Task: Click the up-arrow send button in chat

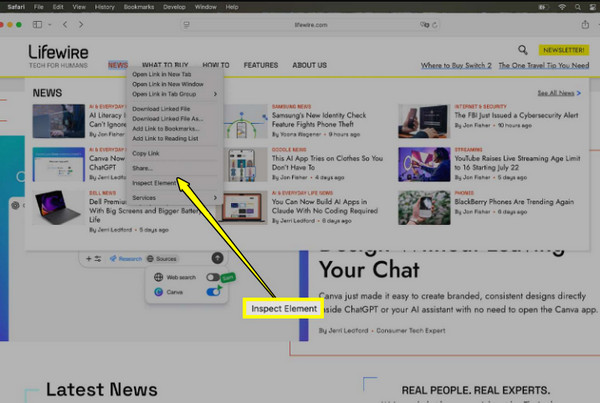Action: (217, 258)
